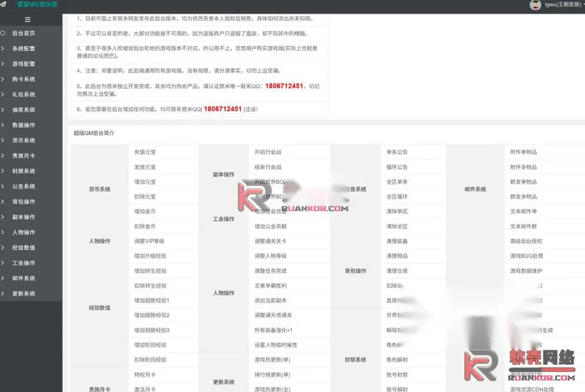Select 更新系统 in sidebar
Image resolution: width=585 pixels, height=392 pixels.
click(23, 294)
